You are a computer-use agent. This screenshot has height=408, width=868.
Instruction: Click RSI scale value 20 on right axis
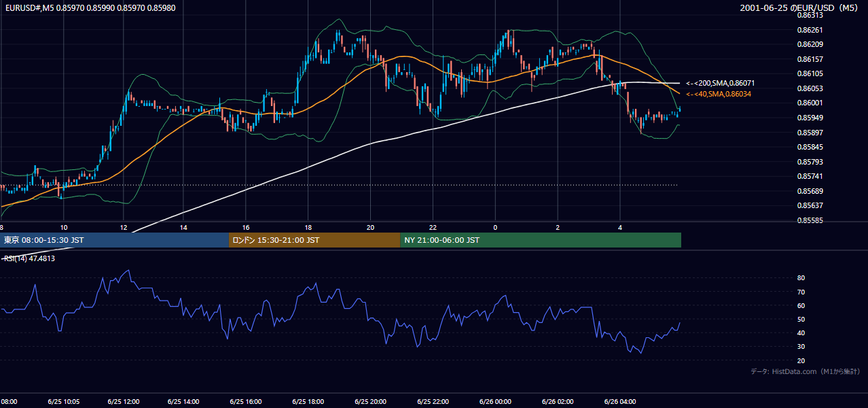click(x=801, y=360)
